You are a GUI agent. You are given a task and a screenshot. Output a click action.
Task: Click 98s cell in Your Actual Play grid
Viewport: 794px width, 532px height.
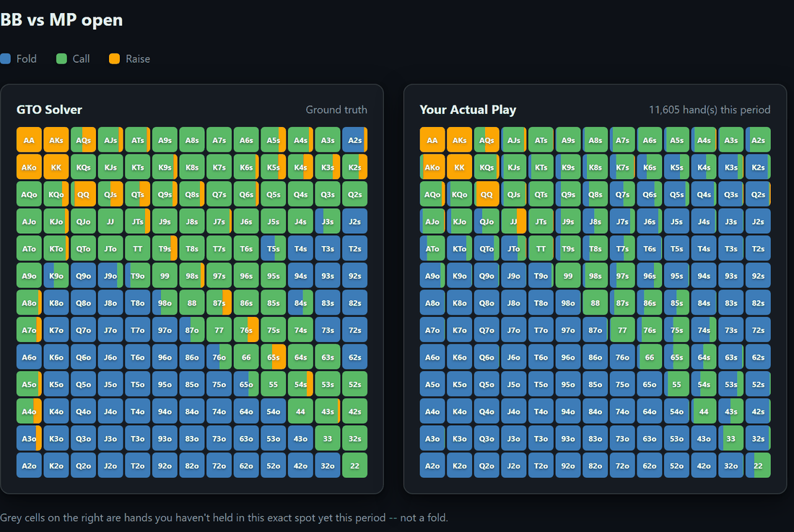click(x=595, y=275)
